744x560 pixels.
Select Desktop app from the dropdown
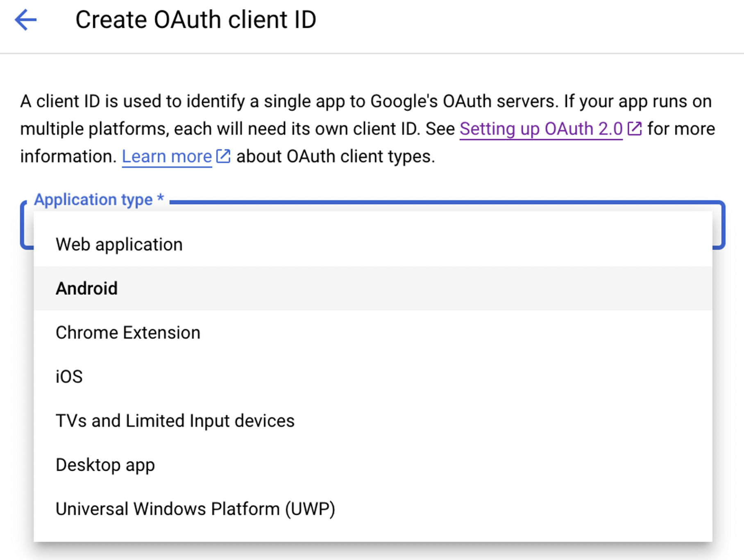coord(373,465)
